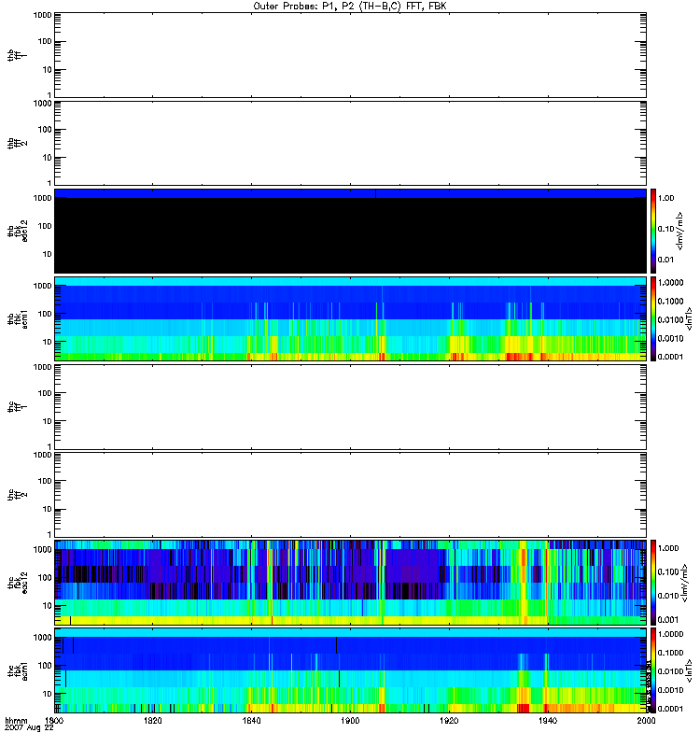Image resolution: width=700 pixels, height=747 pixels.
Task: Click the y-axis title of the second thb panel
Action: click(x=18, y=144)
